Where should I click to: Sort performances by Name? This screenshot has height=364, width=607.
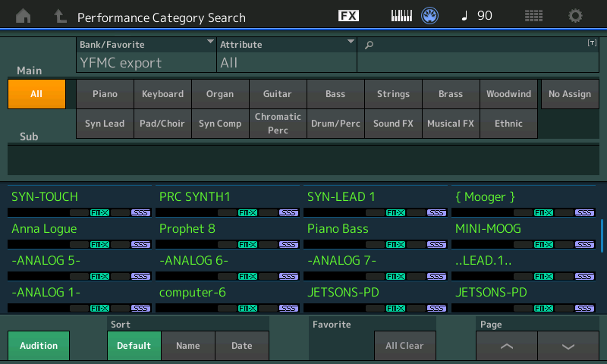point(187,346)
